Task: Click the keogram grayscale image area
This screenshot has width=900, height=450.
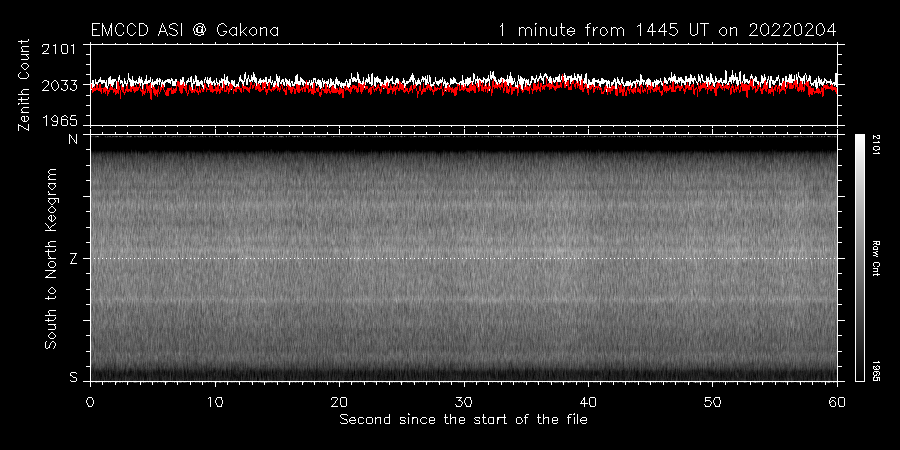Action: pos(463,258)
